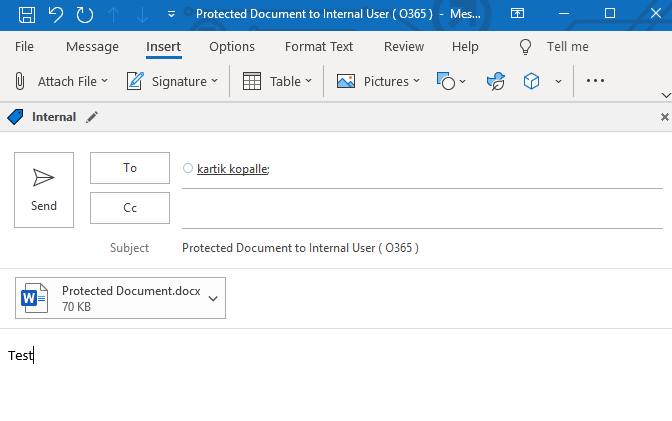
Task: Customize Quick Access Toolbar dropdown
Action: pos(171,15)
